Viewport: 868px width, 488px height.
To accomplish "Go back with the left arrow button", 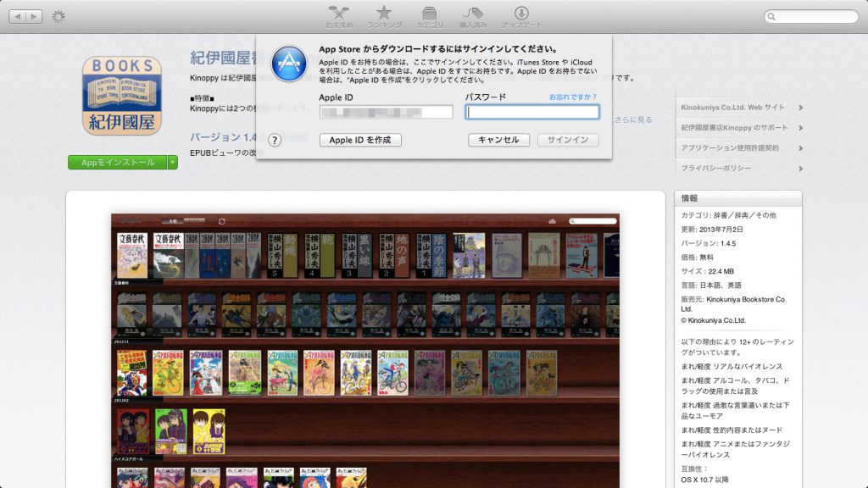I will (18, 17).
